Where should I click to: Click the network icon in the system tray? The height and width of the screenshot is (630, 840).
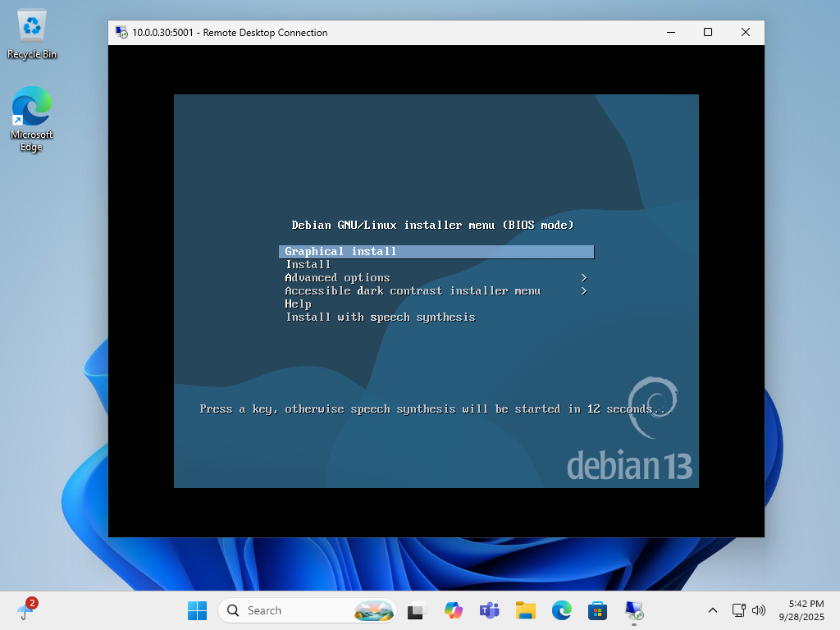[737, 610]
